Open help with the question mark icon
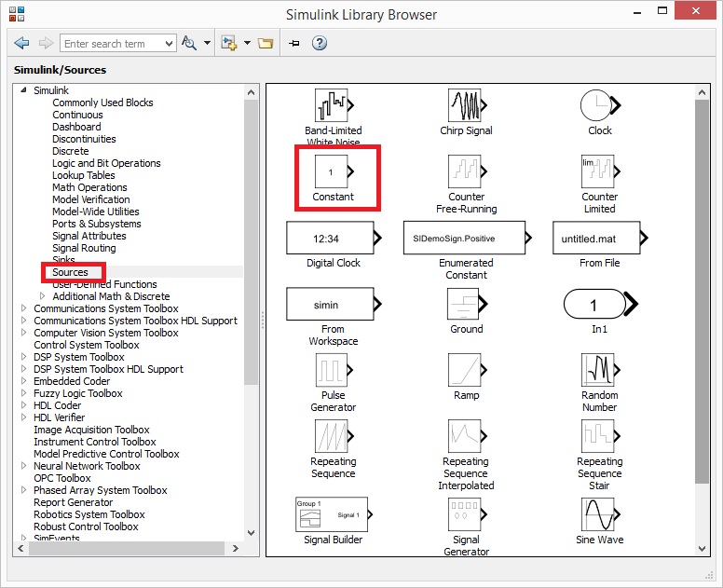This screenshot has width=723, height=588. click(319, 43)
